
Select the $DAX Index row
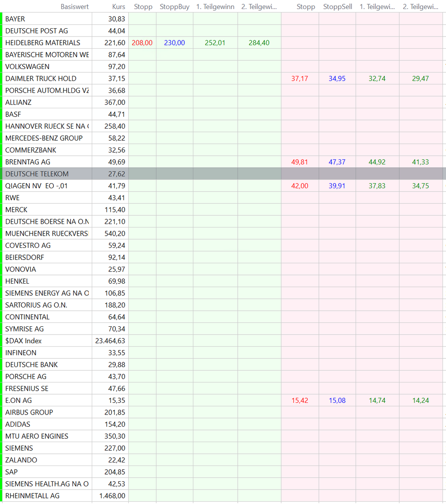(x=24, y=341)
